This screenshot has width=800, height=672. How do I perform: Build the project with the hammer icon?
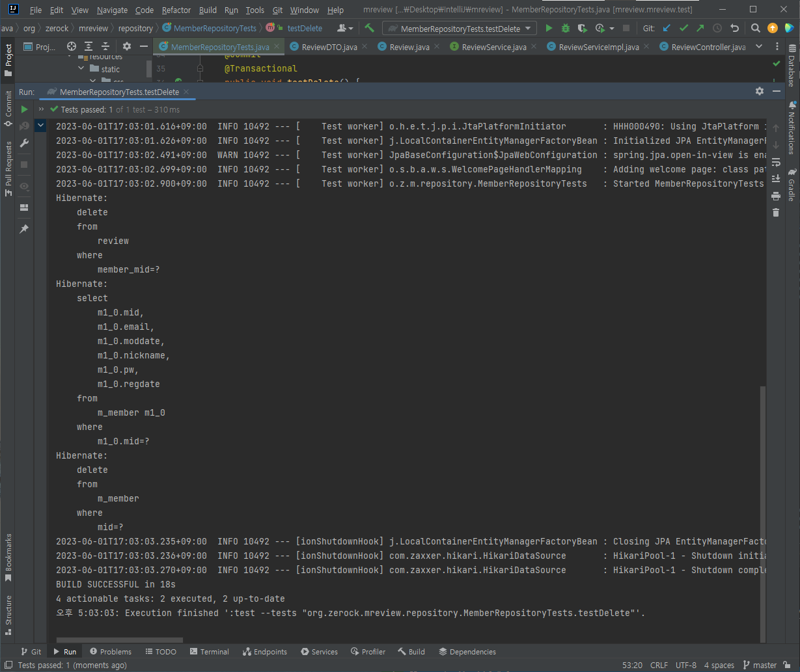tap(370, 29)
